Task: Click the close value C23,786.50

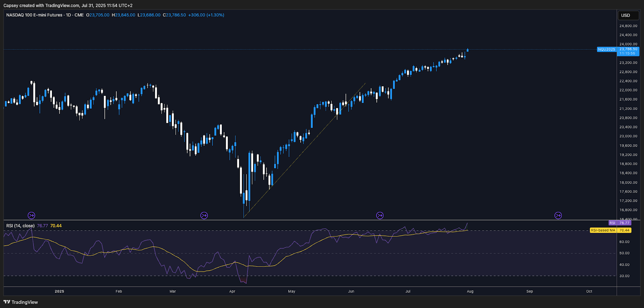Action: (174, 15)
